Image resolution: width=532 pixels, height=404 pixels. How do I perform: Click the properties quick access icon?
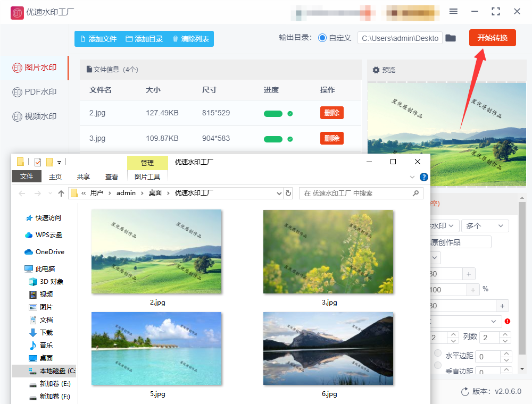[x=38, y=162]
